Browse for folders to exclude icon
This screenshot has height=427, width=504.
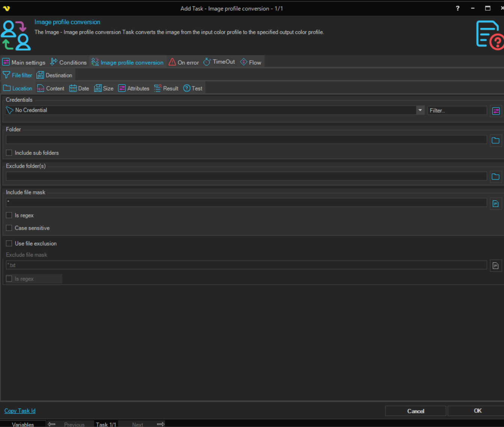495,177
